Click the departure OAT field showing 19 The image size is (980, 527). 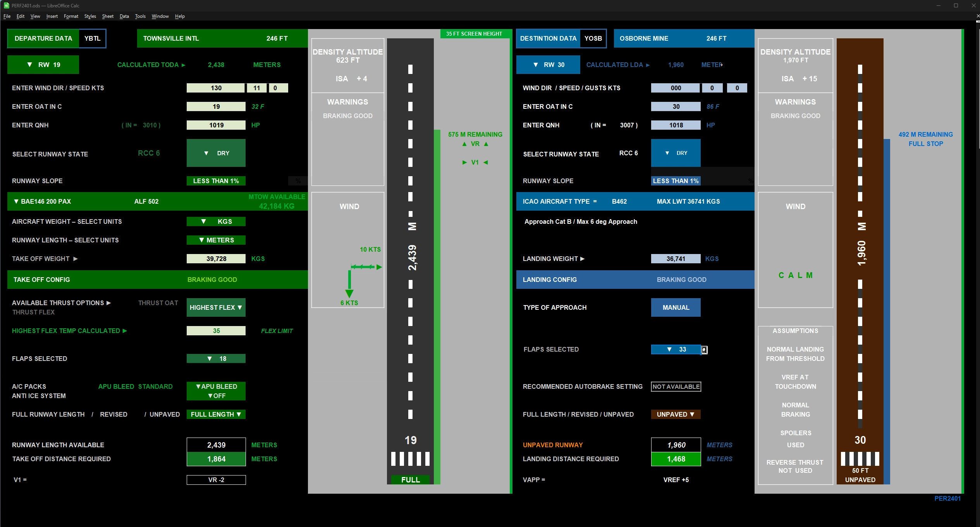[216, 106]
